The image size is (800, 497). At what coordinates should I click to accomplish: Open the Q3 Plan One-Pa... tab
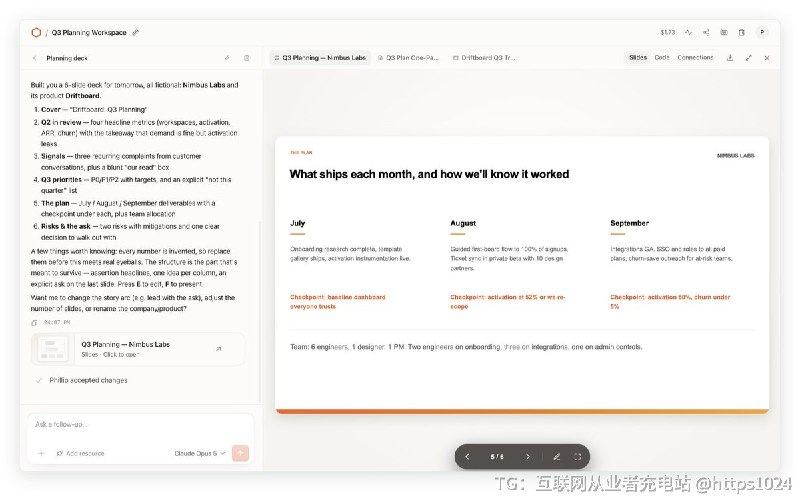(408, 58)
